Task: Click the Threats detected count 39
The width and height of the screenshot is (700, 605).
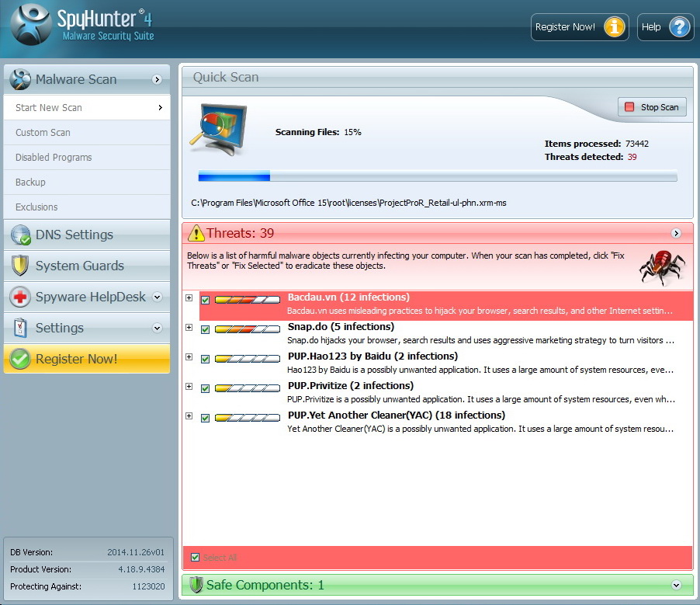Action: point(632,157)
